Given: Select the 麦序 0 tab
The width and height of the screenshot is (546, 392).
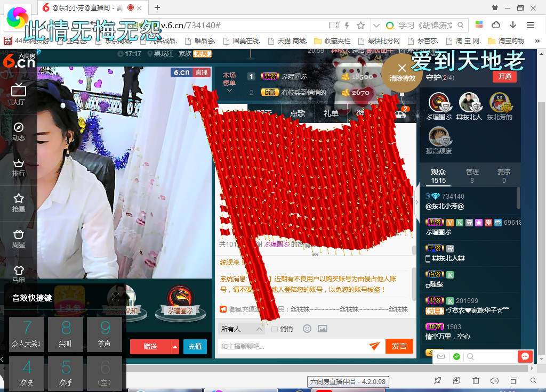Looking at the screenshot, I should [504, 176].
